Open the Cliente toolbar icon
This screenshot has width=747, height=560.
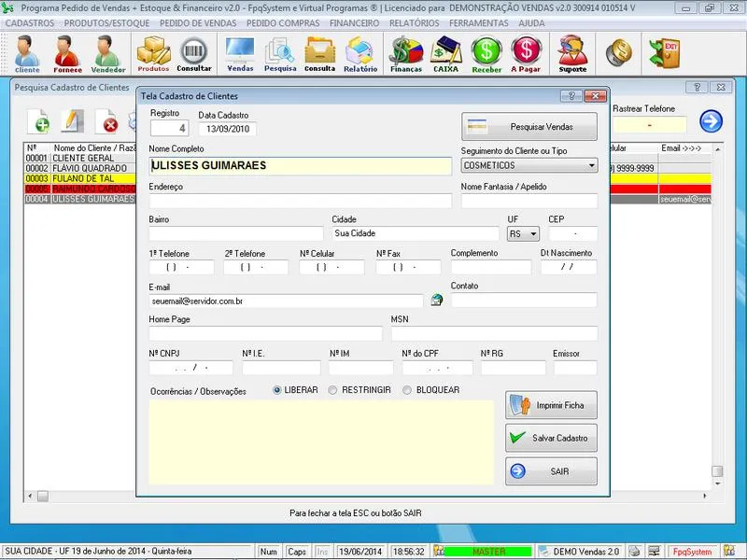click(x=27, y=53)
